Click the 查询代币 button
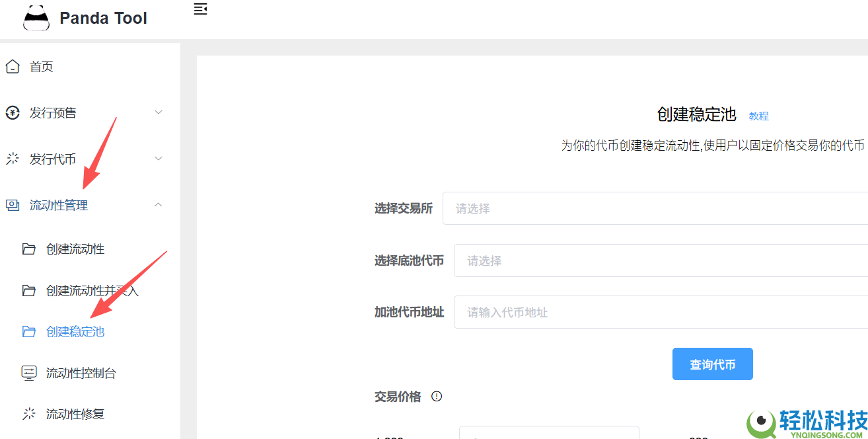This screenshot has height=439, width=868. click(x=712, y=364)
